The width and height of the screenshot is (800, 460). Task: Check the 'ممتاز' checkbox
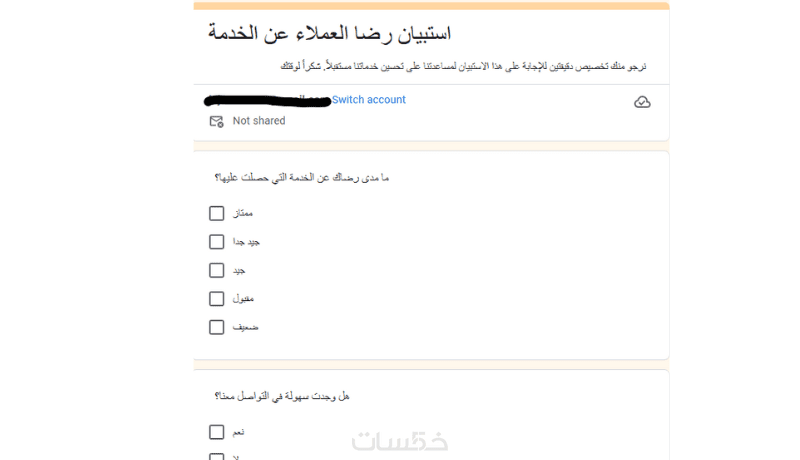pyautogui.click(x=216, y=213)
